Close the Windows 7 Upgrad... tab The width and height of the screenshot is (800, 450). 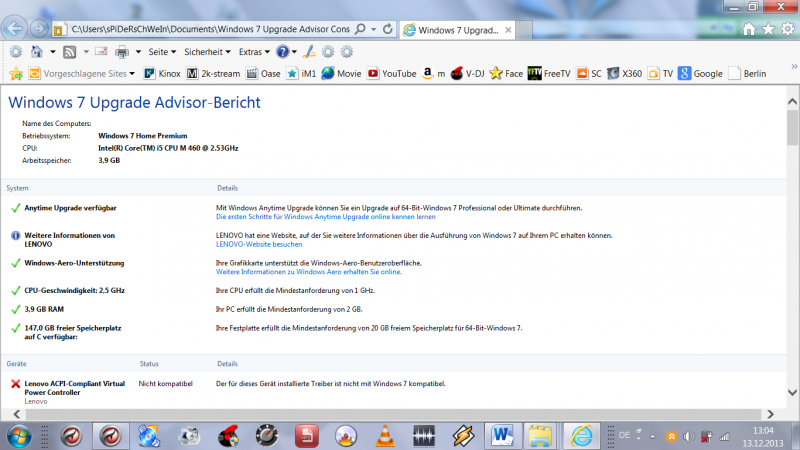point(508,30)
